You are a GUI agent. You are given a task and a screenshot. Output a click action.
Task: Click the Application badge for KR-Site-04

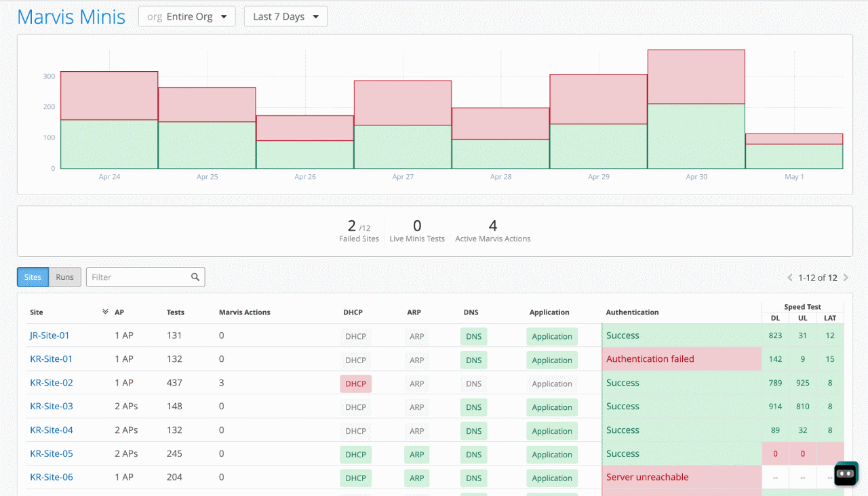551,431
